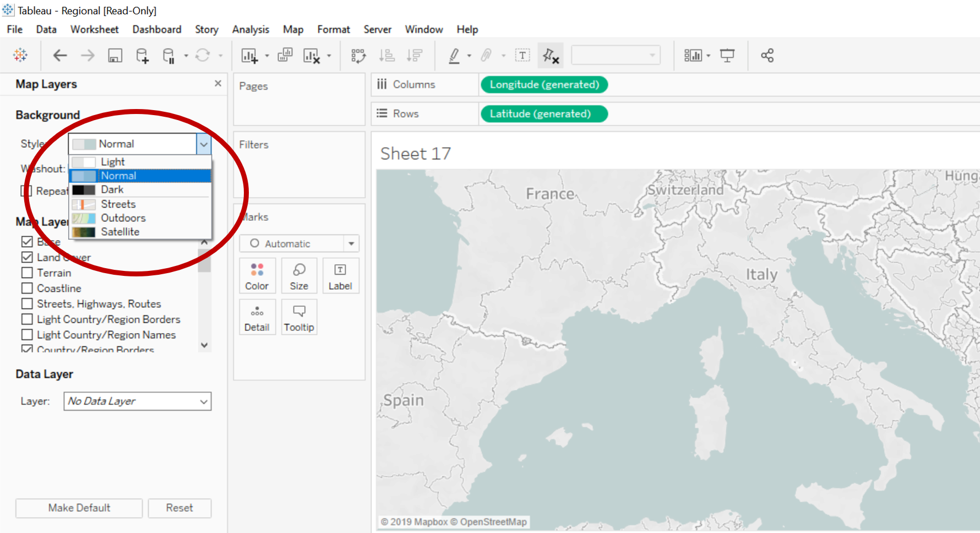Click the Save icon in toolbar

coord(115,56)
